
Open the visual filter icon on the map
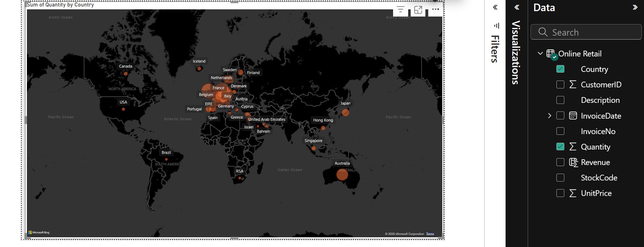pos(401,10)
